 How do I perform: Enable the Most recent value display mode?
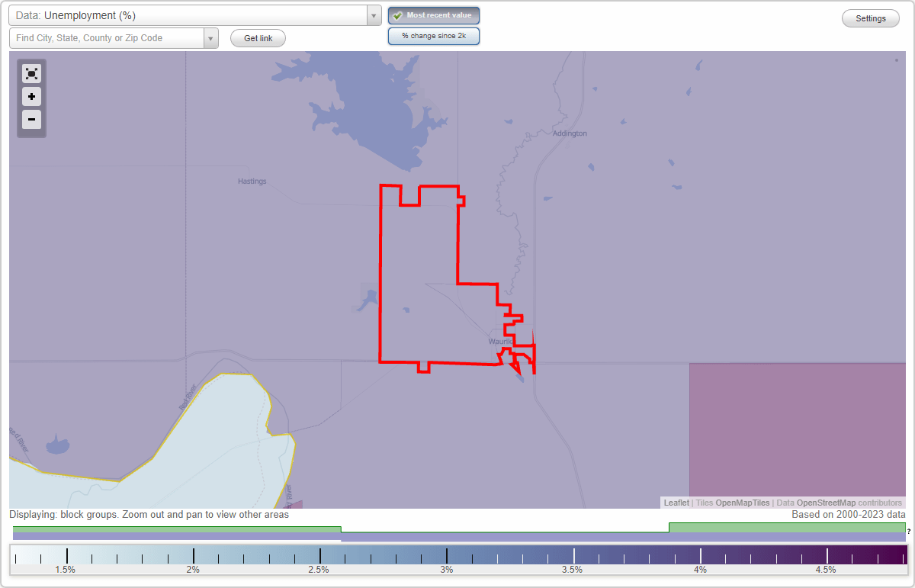point(434,15)
